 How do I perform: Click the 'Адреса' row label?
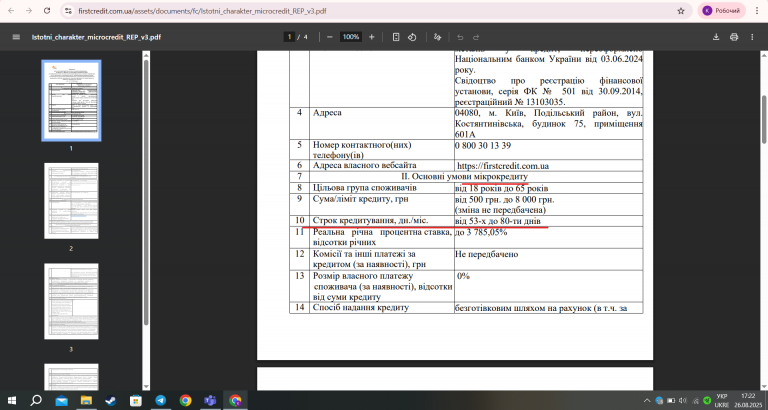[327, 113]
